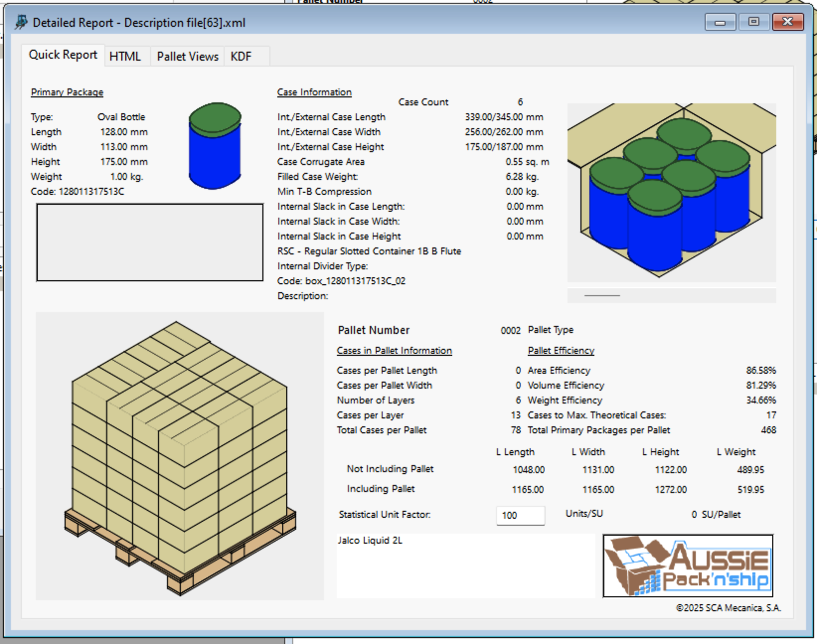Screen dimensions: 817x644
Task: Click the Total Cases per Pallet 78 value
Action: [516, 430]
